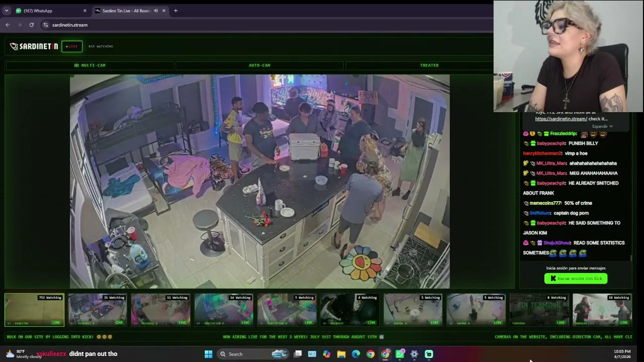Click the Windows taskbar Search box
This screenshot has width=644, height=362.
click(254, 354)
